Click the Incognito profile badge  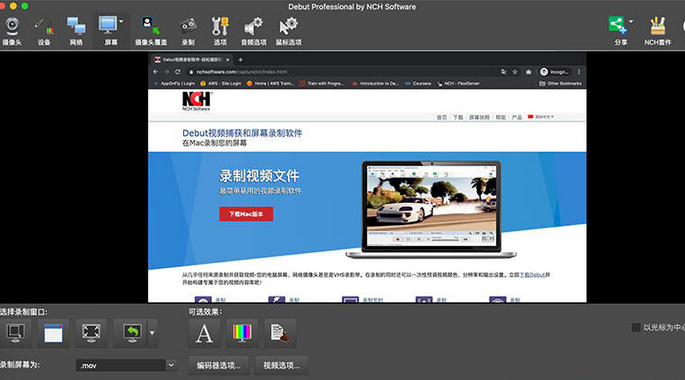(x=554, y=72)
